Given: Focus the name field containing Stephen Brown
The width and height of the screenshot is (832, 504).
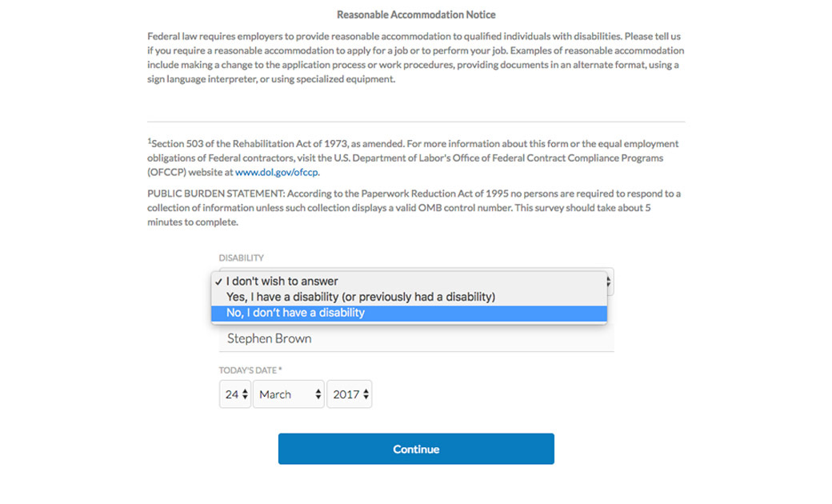Looking at the screenshot, I should (416, 338).
